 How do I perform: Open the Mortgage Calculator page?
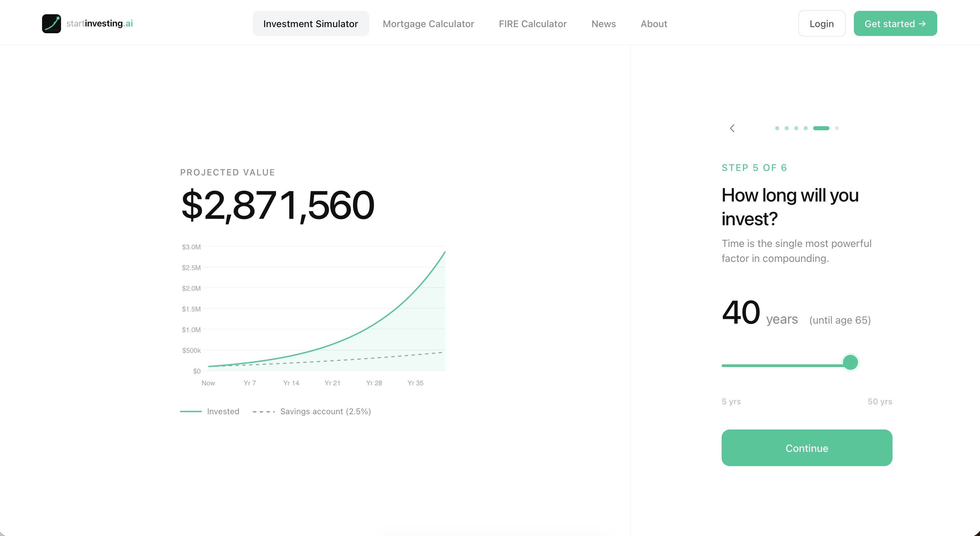(428, 24)
